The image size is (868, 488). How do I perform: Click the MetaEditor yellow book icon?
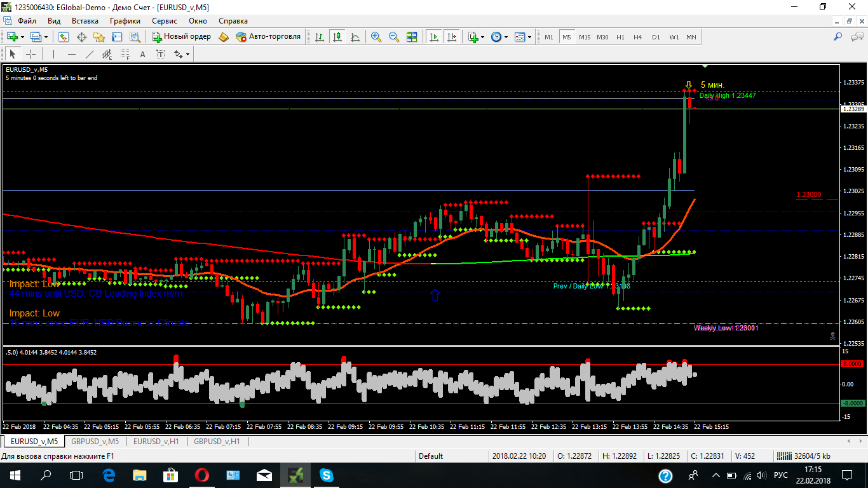[223, 37]
